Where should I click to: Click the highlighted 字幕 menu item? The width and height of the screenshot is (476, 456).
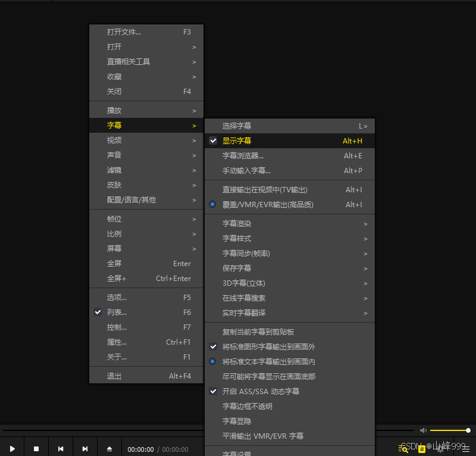point(146,126)
